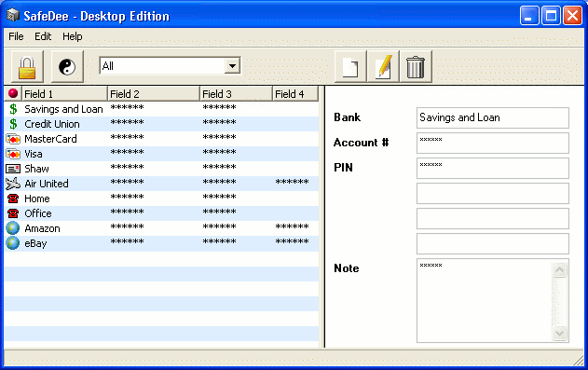Click the padlock lock button

[27, 67]
